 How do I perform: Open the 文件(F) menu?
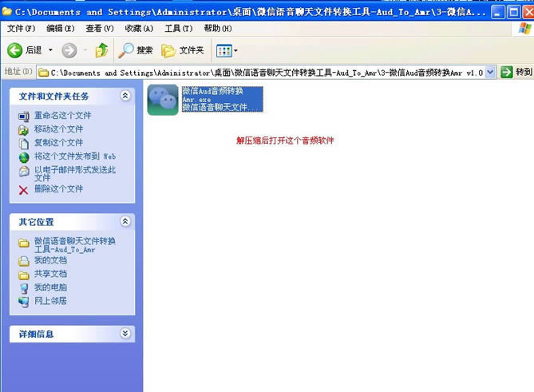tap(21, 28)
